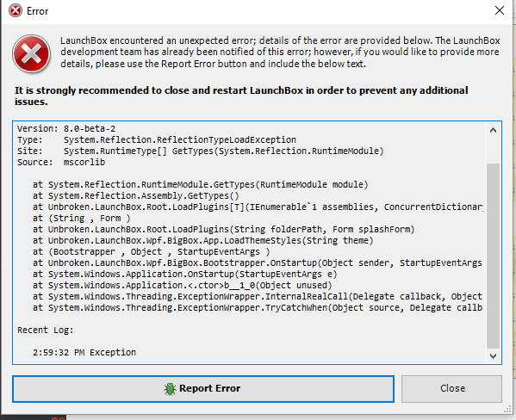Click the small error icon in title bar
516x420 pixels.
coord(16,11)
